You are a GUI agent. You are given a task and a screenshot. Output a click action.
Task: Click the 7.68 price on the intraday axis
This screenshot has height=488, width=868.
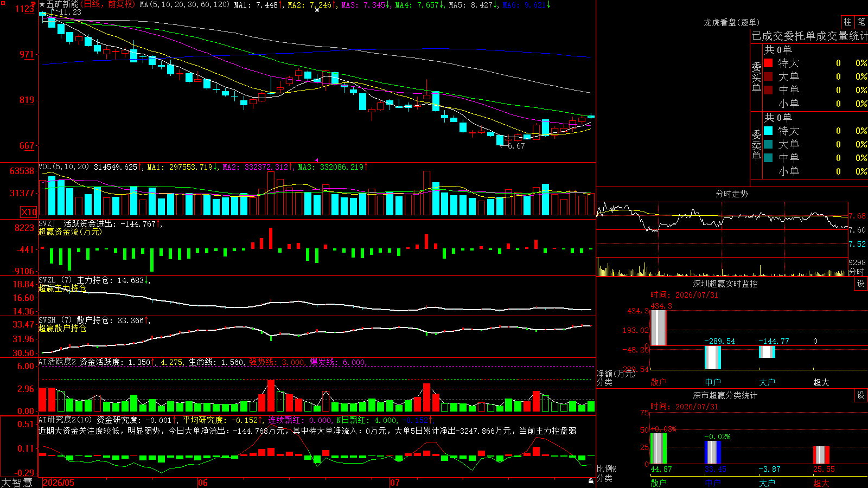tap(857, 216)
